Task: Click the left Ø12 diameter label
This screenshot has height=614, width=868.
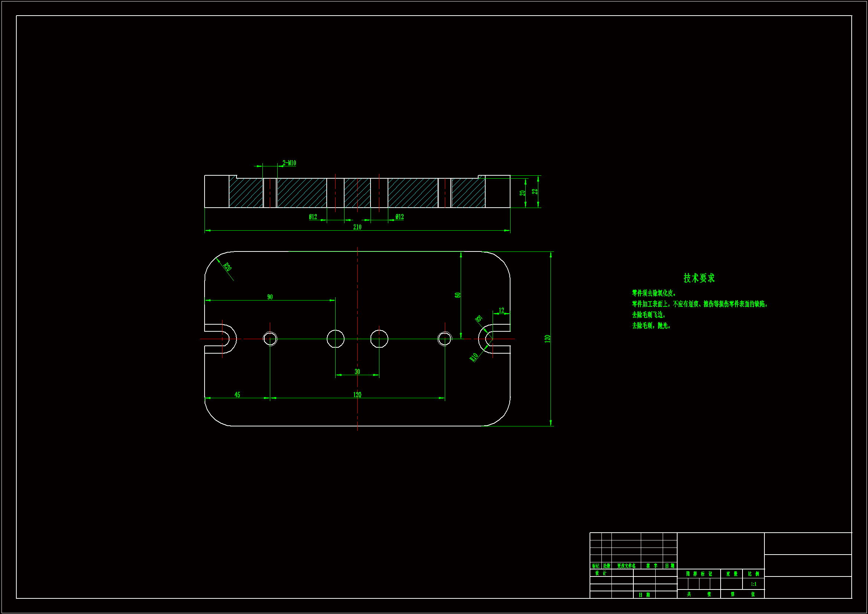Action: tap(313, 217)
